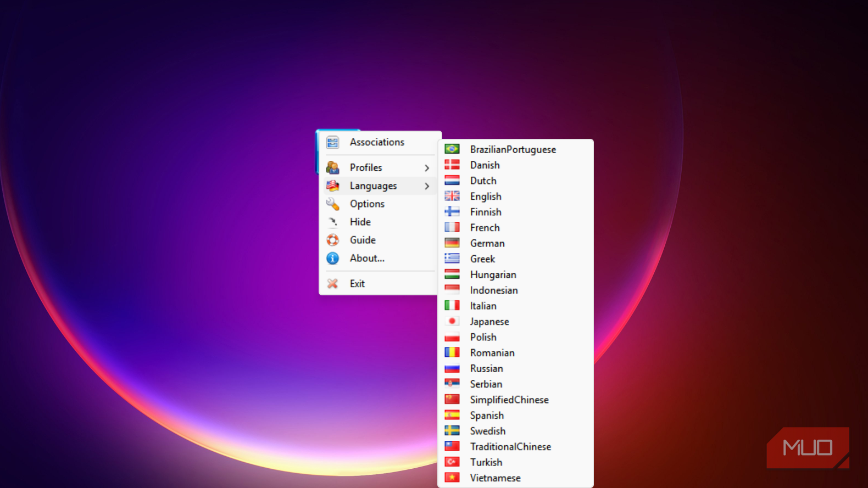Screen dimensions: 868x488
Task: Set the language to German
Action: 515,243
